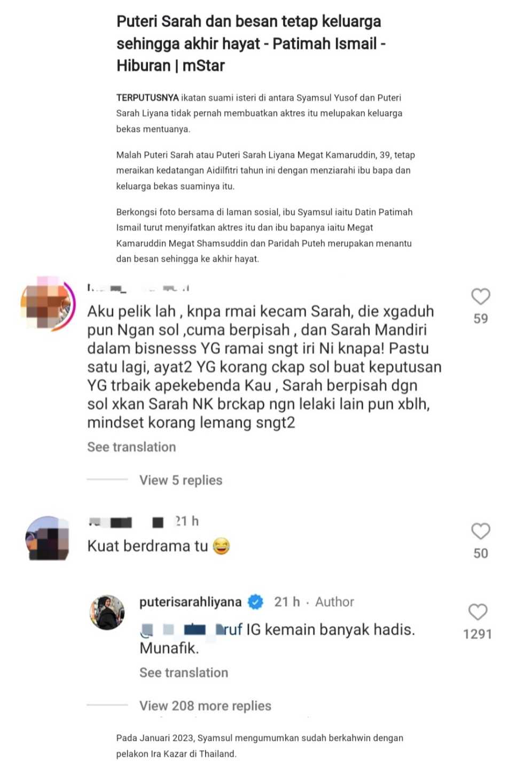View the 50 likes count

coord(480,553)
